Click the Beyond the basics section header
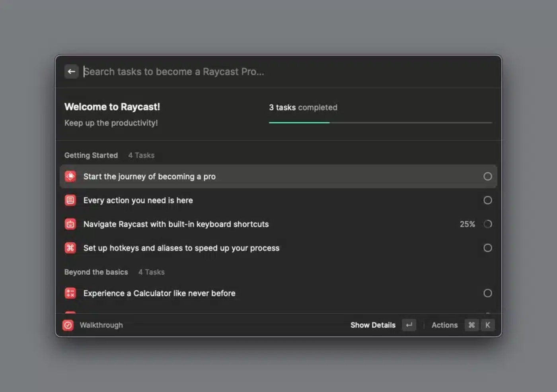This screenshot has width=557, height=392. pyautogui.click(x=96, y=272)
